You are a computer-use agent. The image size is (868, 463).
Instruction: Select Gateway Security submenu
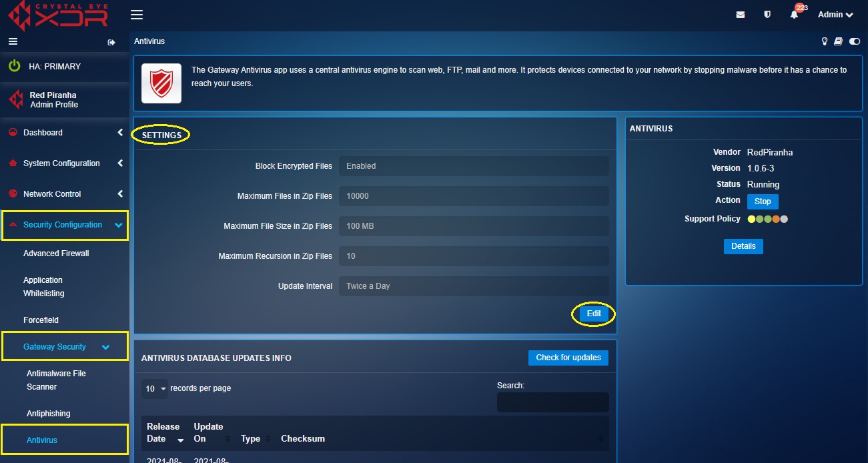(55, 347)
